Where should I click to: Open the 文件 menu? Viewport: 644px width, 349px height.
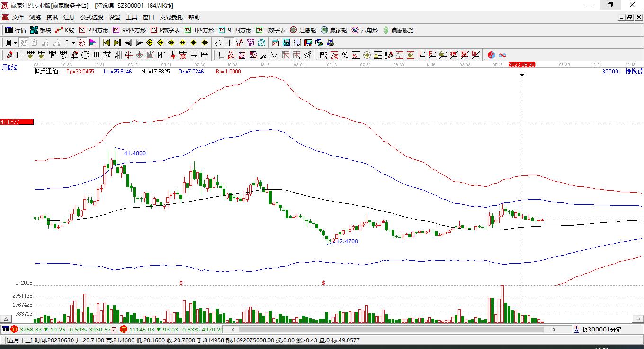18,18
